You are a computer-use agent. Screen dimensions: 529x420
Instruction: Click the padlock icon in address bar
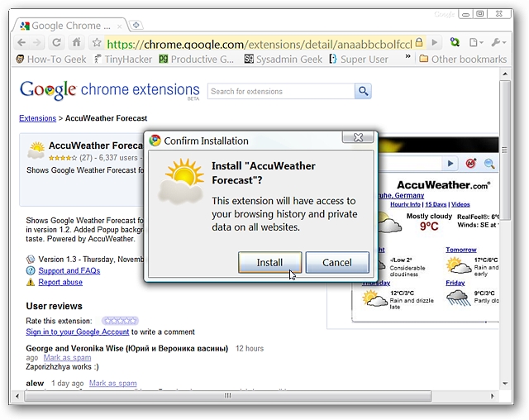click(419, 42)
